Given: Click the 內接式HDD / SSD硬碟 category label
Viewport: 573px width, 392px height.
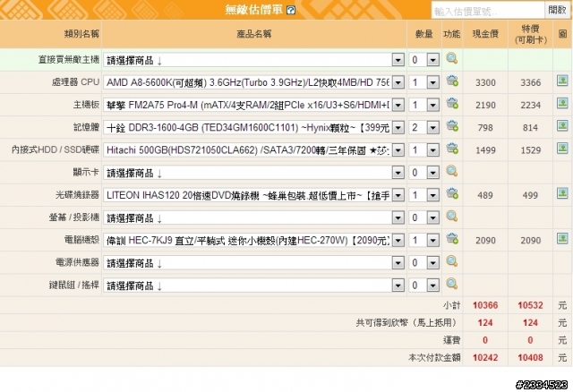Looking at the screenshot, I should click(56, 149).
